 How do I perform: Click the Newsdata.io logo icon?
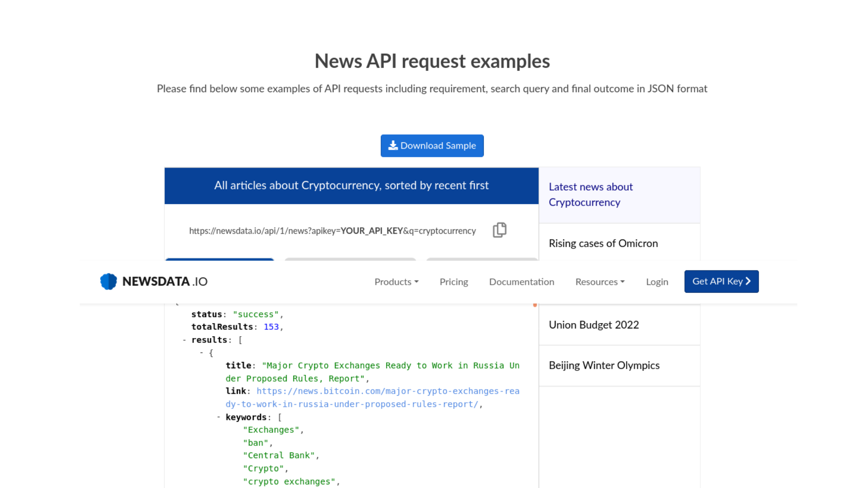108,281
